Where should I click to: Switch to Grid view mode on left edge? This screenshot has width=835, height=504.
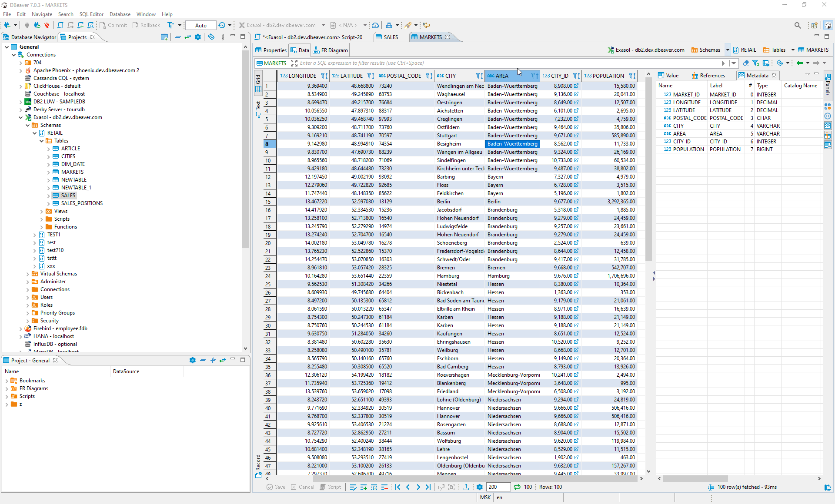pos(258,83)
